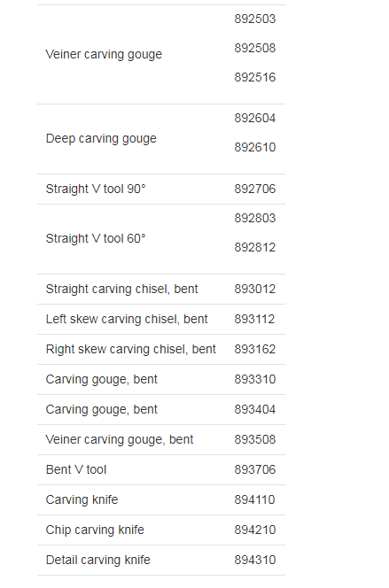Select Straight V tool 90° row
Viewport: 389px width, 588px height.
[x=161, y=189]
